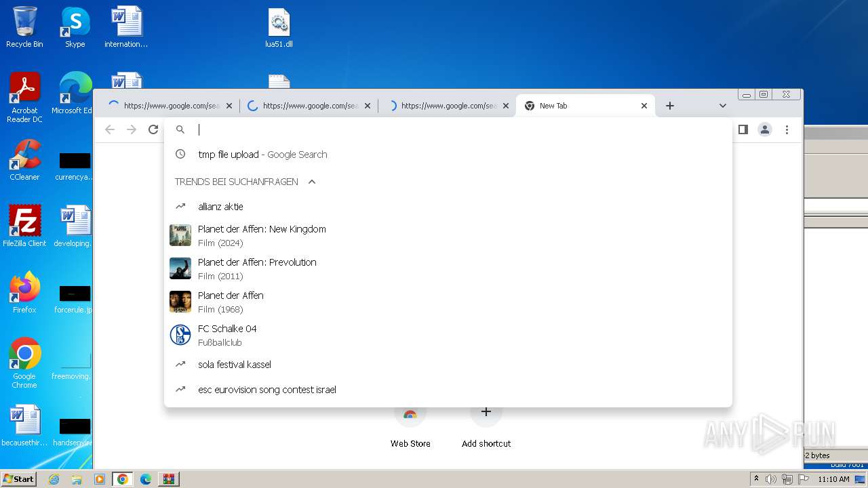Select 'tmp file upload' history suggestion
The height and width of the screenshot is (488, 868).
click(x=448, y=155)
